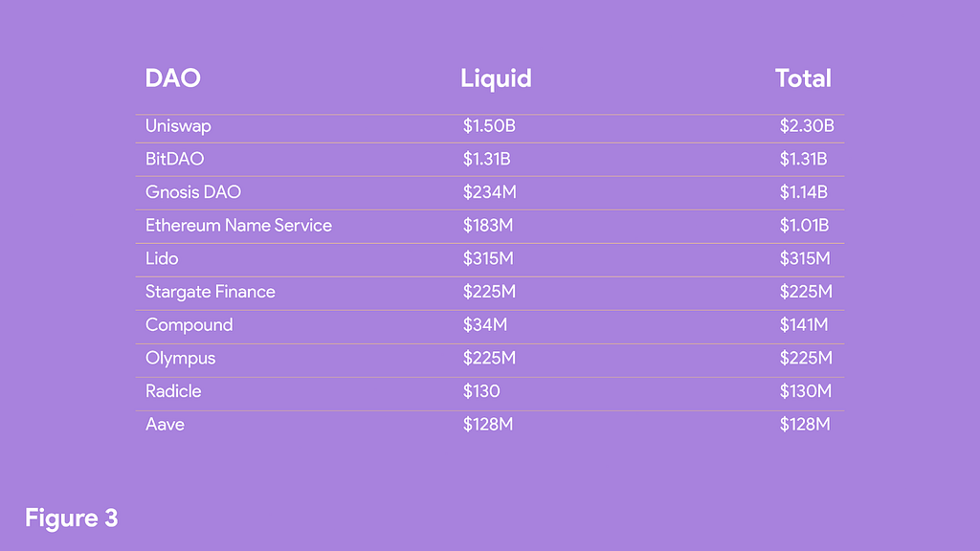Click the Olympus row name
Image resolution: width=980 pixels, height=551 pixels.
[x=180, y=359]
